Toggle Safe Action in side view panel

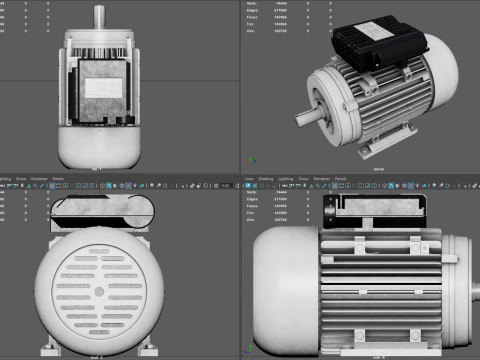click(x=367, y=186)
